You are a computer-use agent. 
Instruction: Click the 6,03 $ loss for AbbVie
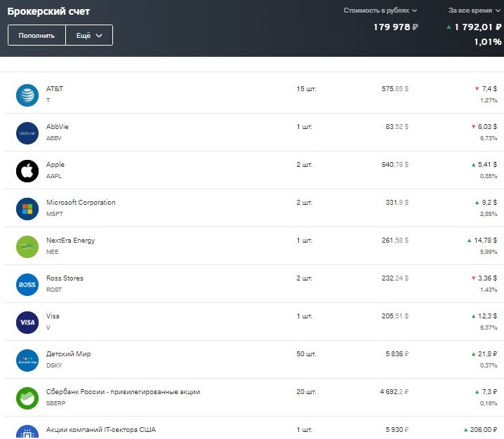coord(487,127)
